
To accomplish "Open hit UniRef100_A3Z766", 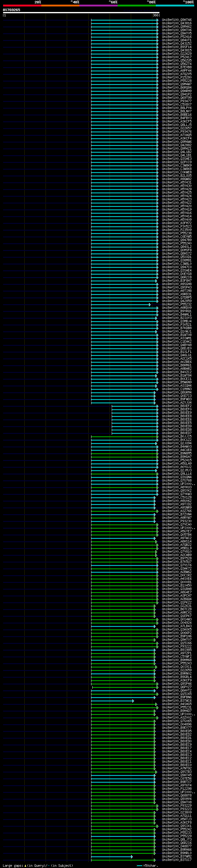I will [x=177, y=511].
